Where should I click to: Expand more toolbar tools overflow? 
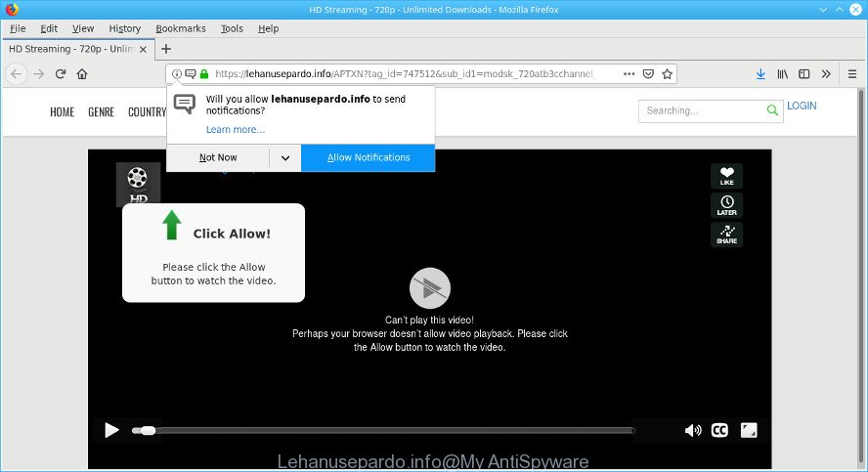point(826,73)
